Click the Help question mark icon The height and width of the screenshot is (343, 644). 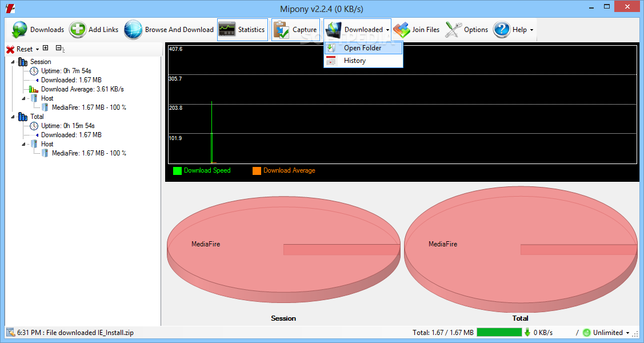[x=502, y=30]
